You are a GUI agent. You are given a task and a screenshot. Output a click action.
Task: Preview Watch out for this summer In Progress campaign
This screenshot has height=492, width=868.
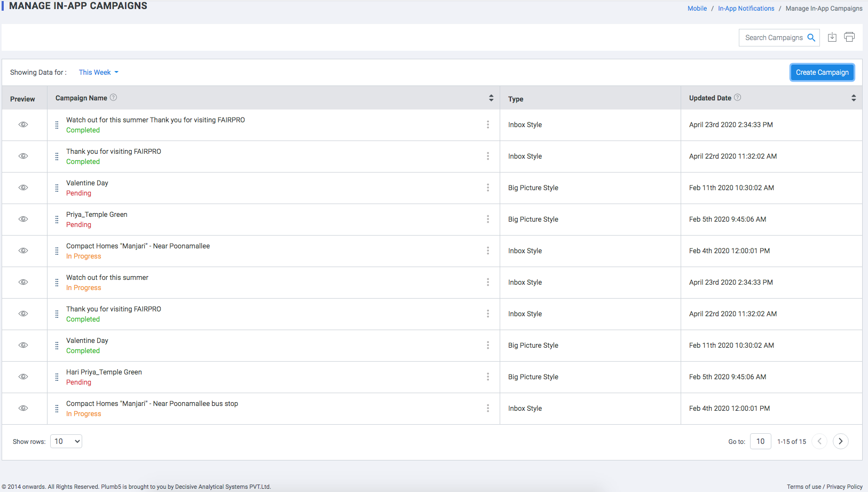pos(23,282)
